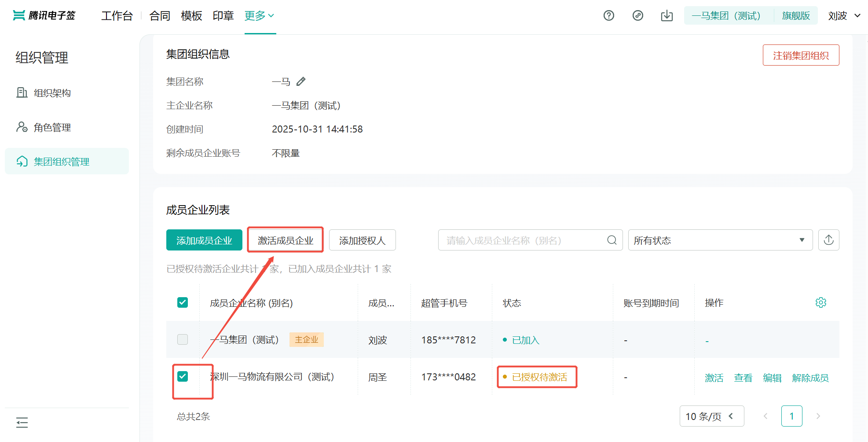Toggle the select-all checkbox in table header
868x442 pixels.
click(x=183, y=303)
